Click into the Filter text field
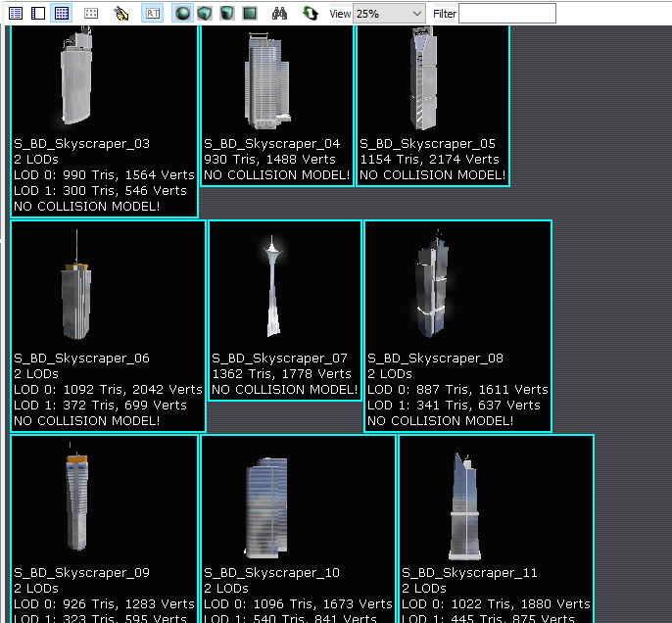 [506, 14]
